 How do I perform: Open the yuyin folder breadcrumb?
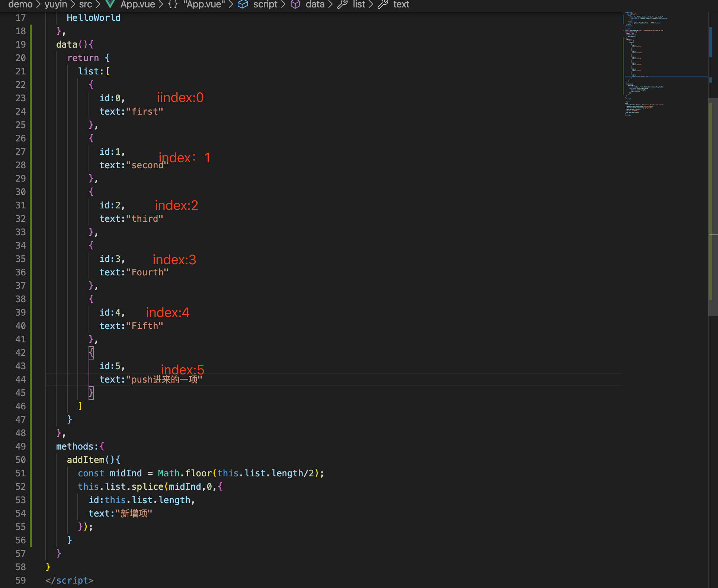coord(56,4)
